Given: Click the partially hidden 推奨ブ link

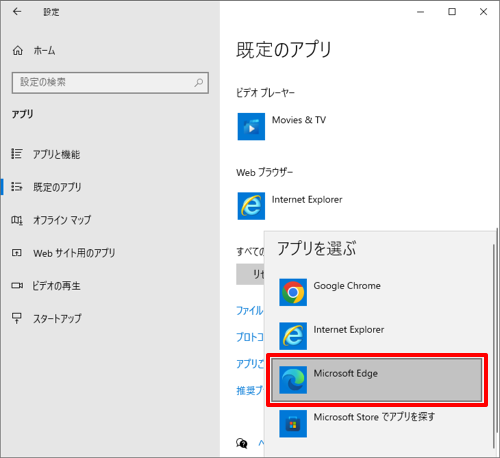Looking at the screenshot, I should (250, 390).
